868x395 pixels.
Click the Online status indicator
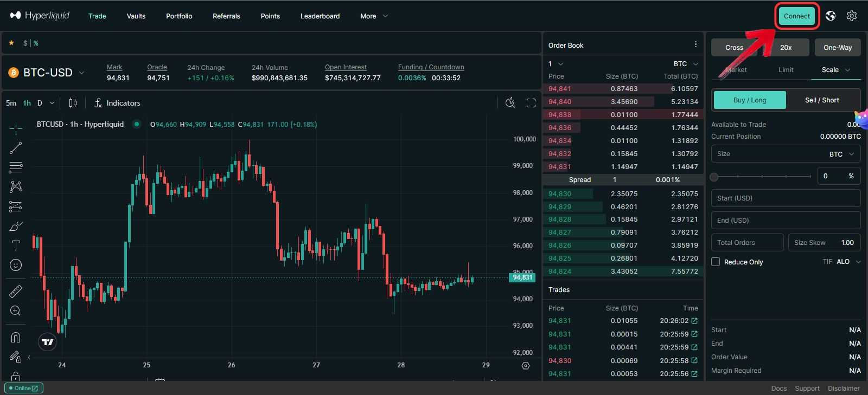pyautogui.click(x=24, y=388)
